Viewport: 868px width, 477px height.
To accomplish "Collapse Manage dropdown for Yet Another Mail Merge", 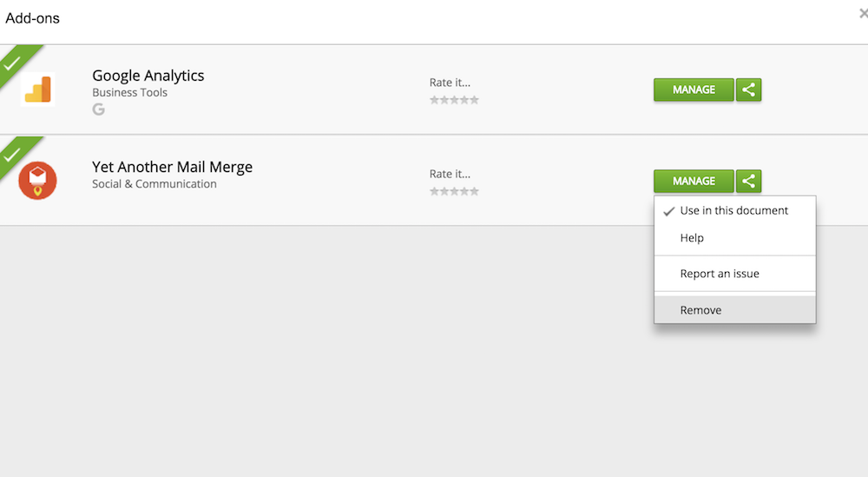I will (694, 181).
